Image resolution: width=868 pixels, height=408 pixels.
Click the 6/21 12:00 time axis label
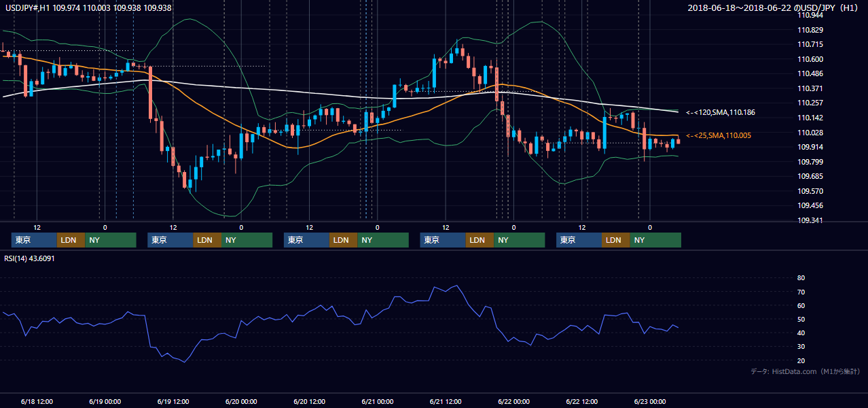pyautogui.click(x=446, y=401)
